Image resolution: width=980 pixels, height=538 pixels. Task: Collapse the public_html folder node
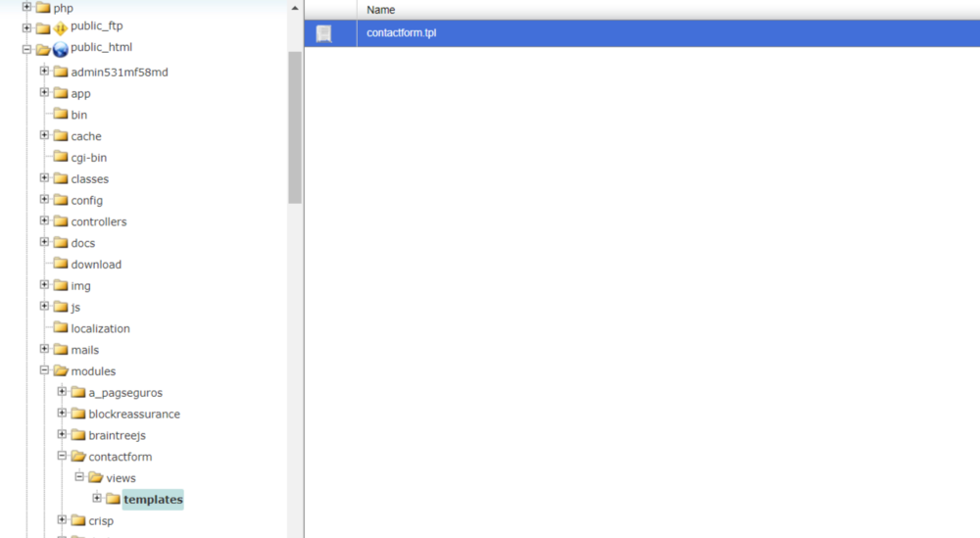tap(26, 49)
